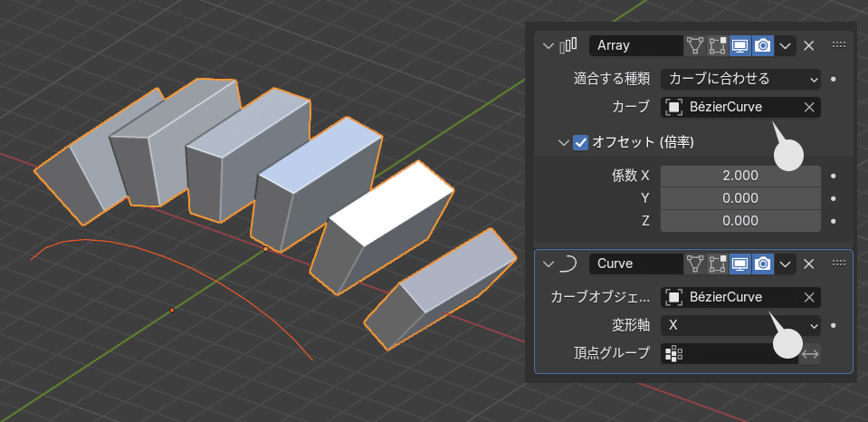Grab the Curve modifier drag handle

click(x=839, y=264)
